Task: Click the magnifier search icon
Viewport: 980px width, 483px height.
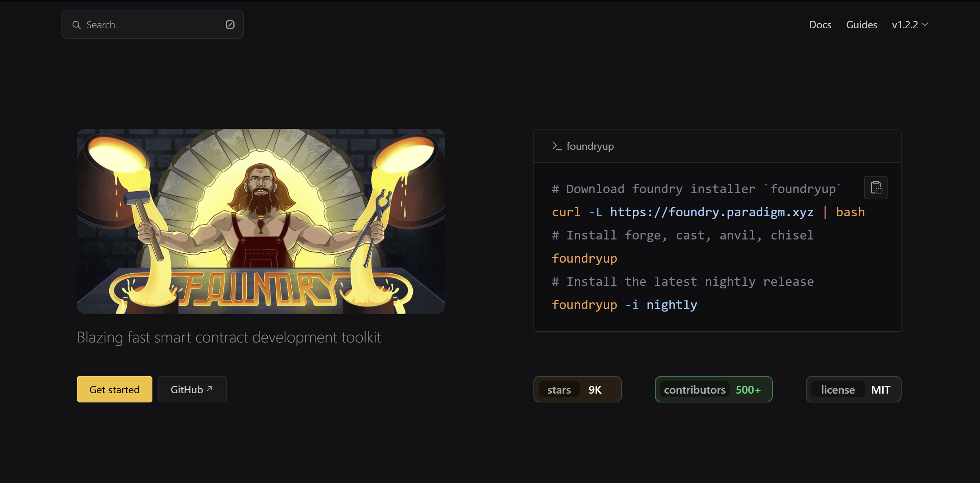Action: click(77, 25)
